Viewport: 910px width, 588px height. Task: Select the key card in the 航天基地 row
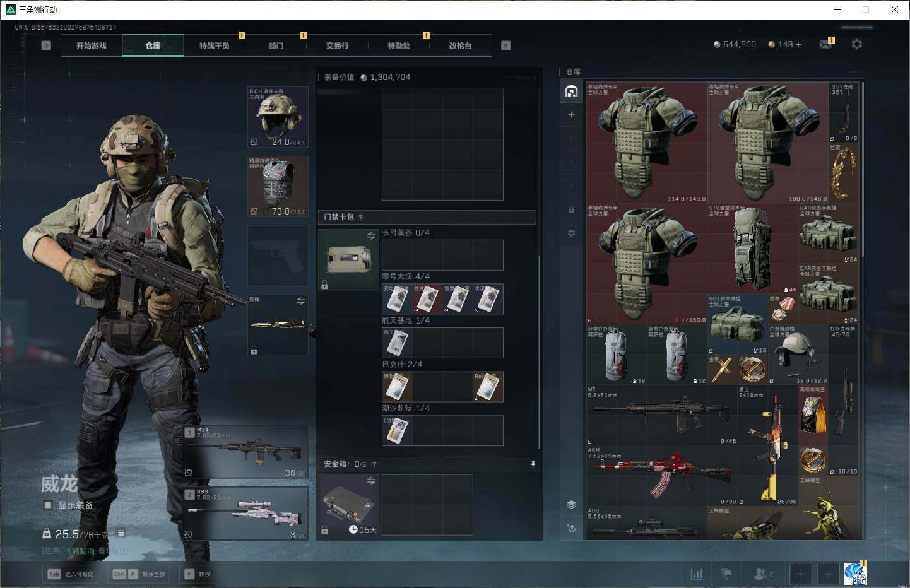click(397, 343)
